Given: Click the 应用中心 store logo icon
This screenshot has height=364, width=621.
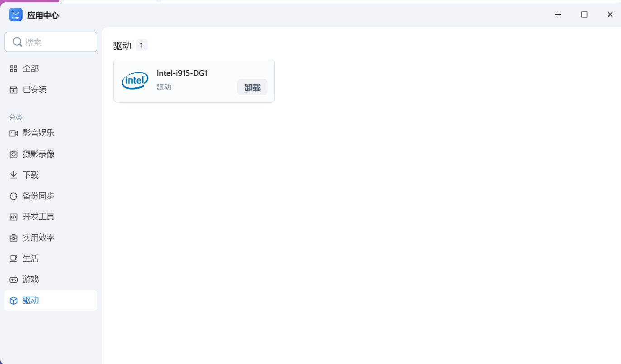Looking at the screenshot, I should coord(16,15).
